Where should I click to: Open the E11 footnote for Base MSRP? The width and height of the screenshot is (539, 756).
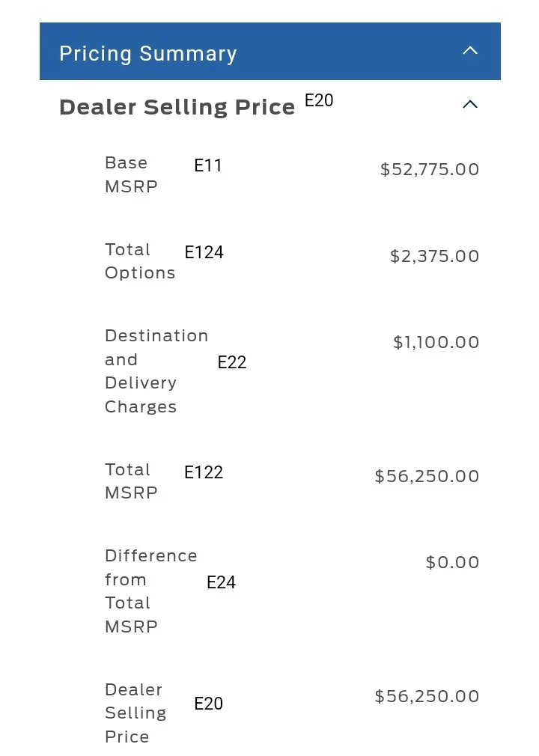pyautogui.click(x=208, y=165)
